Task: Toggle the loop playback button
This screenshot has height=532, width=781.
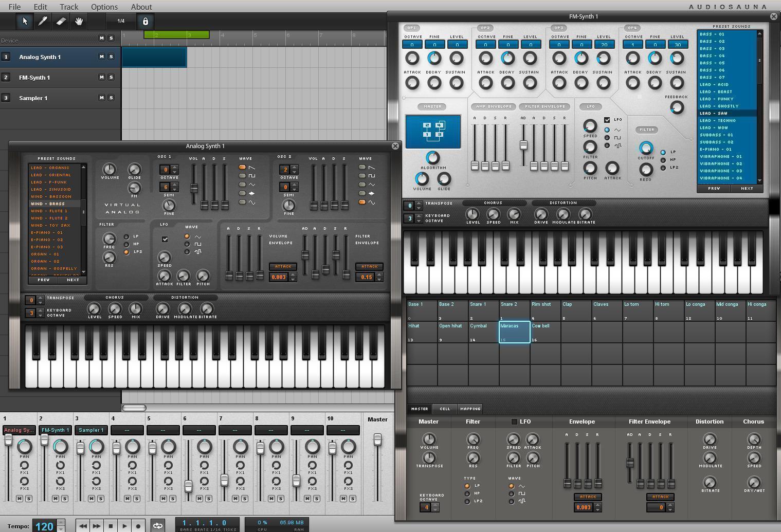Action: (158, 526)
